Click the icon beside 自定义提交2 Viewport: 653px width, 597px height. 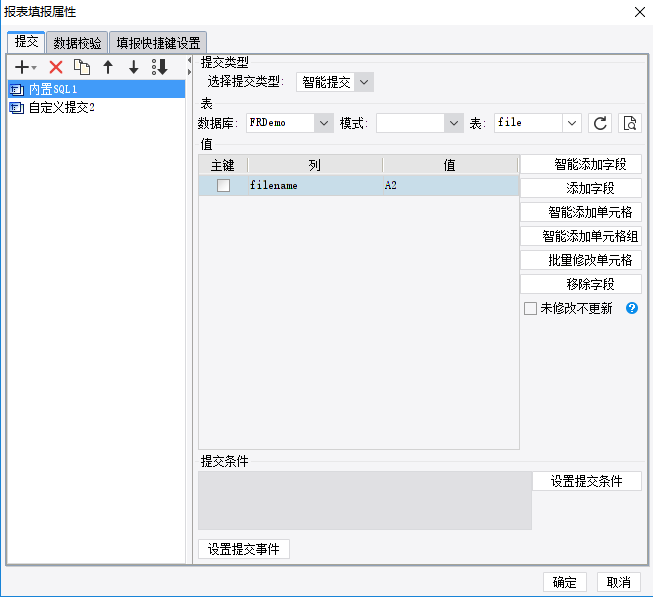pos(17,108)
